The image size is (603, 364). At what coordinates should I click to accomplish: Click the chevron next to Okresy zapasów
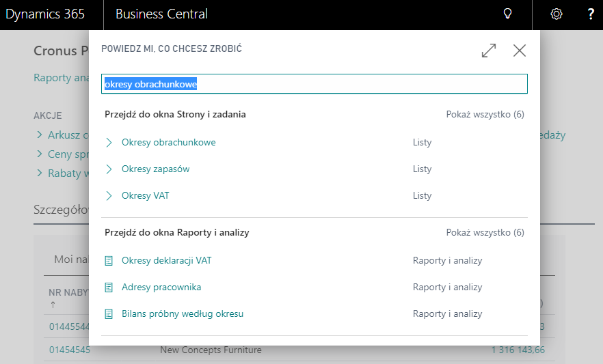coord(109,169)
